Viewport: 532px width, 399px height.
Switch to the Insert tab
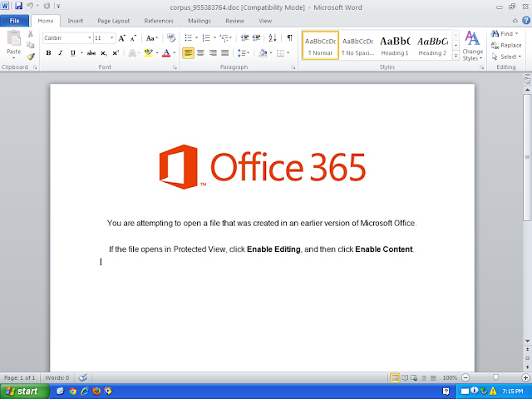point(76,21)
